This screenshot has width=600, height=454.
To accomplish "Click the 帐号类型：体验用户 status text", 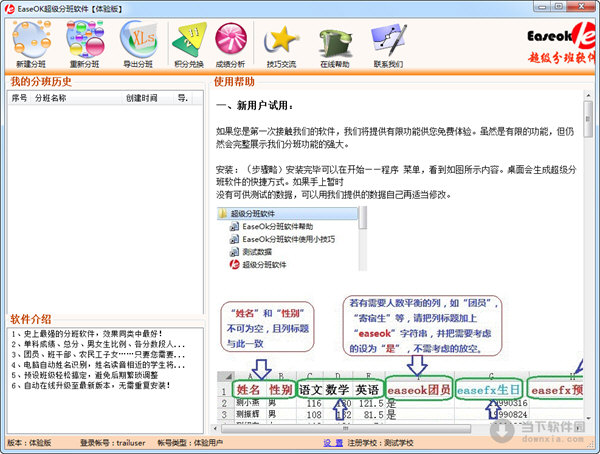I will click(190, 443).
